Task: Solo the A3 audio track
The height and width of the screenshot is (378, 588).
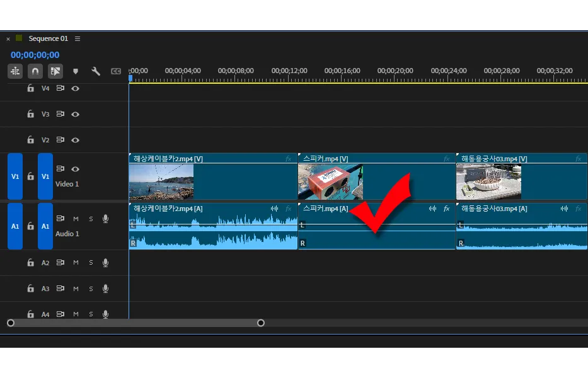Action: click(91, 289)
